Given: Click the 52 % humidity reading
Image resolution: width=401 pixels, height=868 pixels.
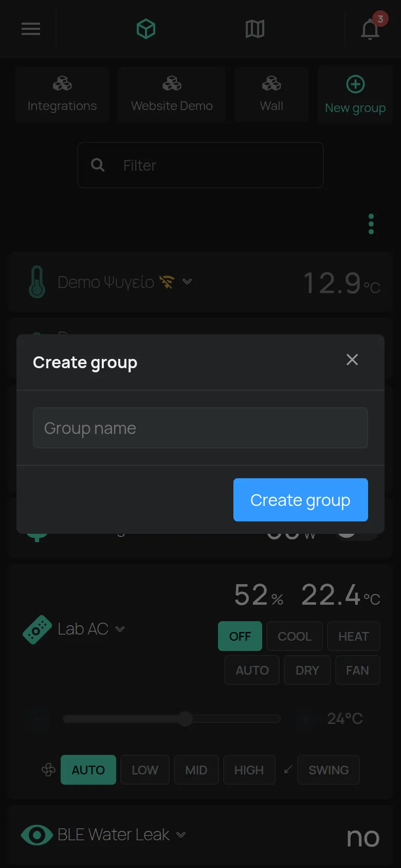Looking at the screenshot, I should (x=259, y=595).
